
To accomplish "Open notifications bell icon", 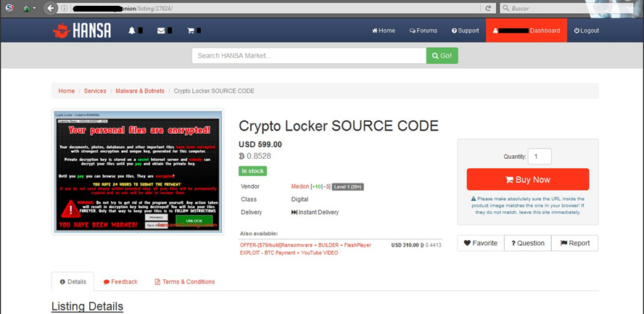I will [x=132, y=30].
